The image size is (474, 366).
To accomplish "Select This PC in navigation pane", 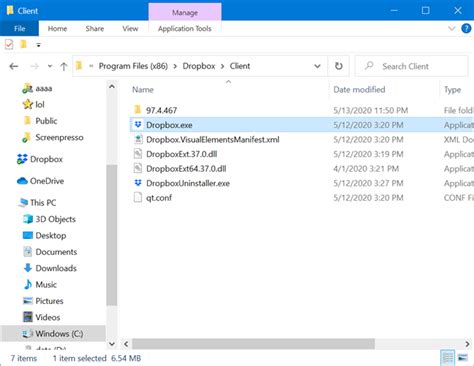I will pyautogui.click(x=43, y=203).
